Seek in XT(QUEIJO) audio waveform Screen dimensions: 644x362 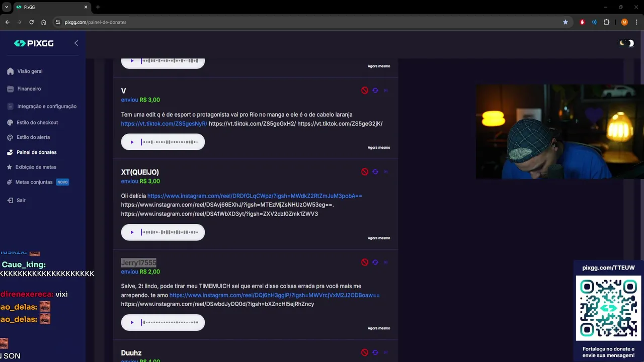click(170, 232)
